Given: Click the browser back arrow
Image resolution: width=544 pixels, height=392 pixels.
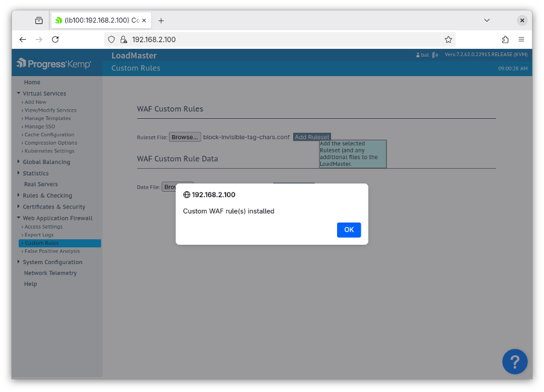Looking at the screenshot, I should 22,39.
